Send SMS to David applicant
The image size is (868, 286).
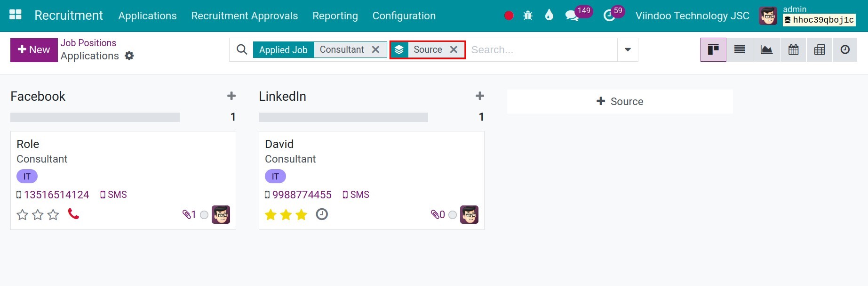356,195
